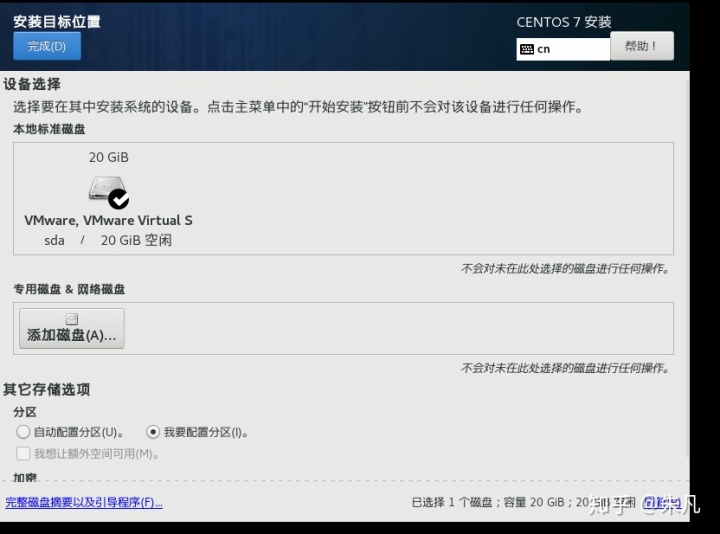This screenshot has width=720, height=534.
Task: Open 完整磁盘摘要以及引导程序(F)... link
Action: 84,502
